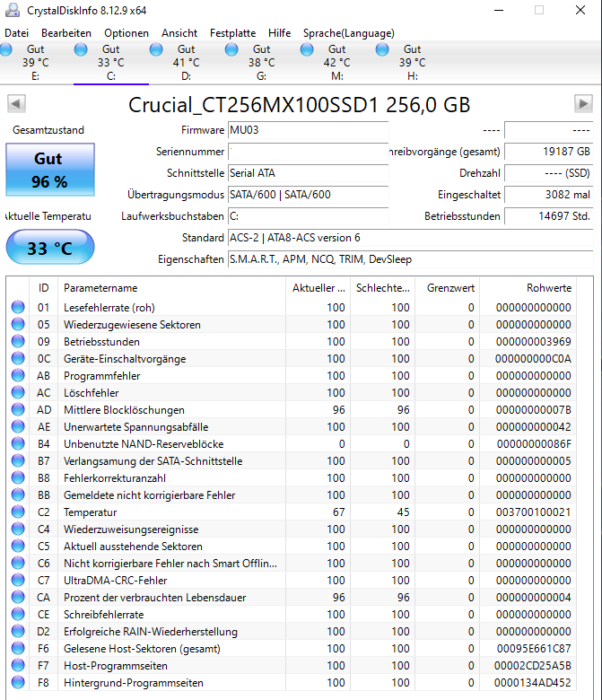Click status icon of Betriebsstunden 09 row
This screenshot has width=602, height=700.
[x=18, y=341]
